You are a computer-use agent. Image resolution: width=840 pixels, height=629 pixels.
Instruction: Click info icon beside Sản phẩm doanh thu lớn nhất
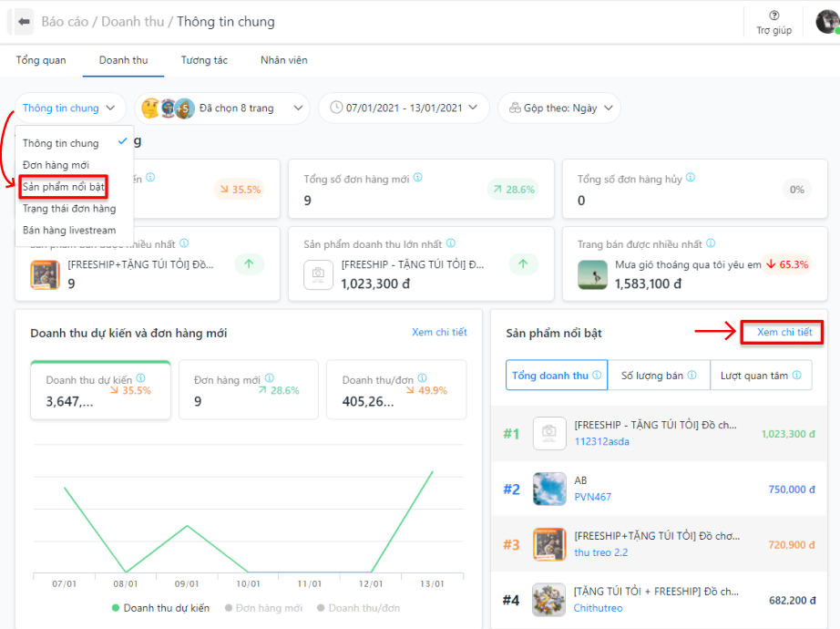[451, 243]
